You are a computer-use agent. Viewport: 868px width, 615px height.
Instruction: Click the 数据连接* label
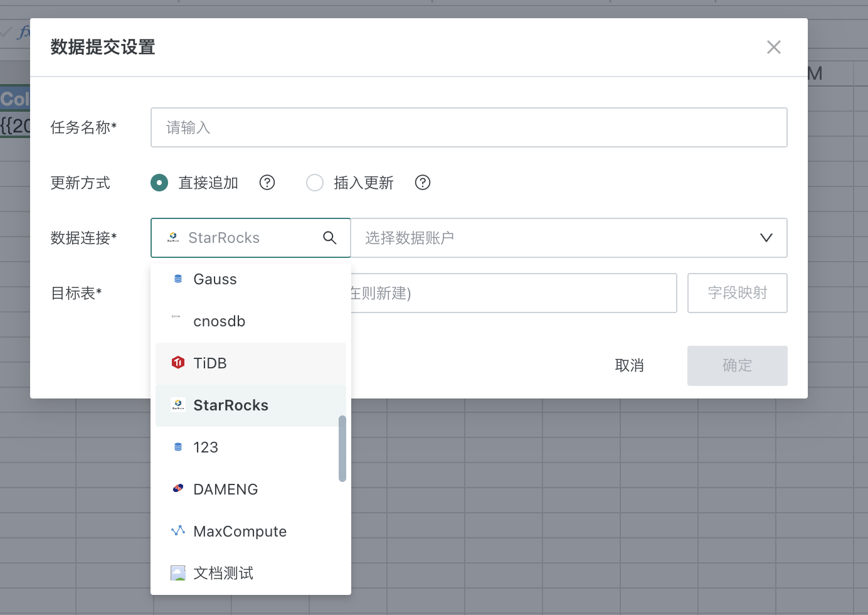(x=83, y=238)
